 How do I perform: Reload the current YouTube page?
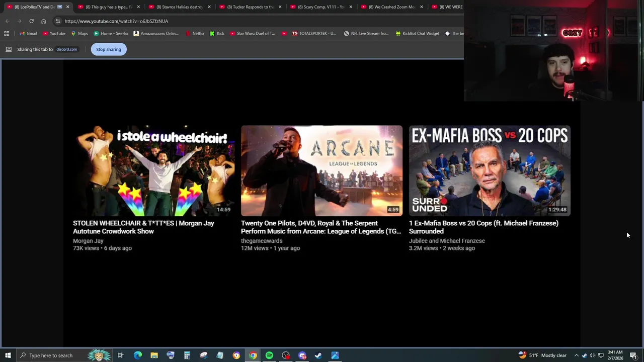(31, 21)
